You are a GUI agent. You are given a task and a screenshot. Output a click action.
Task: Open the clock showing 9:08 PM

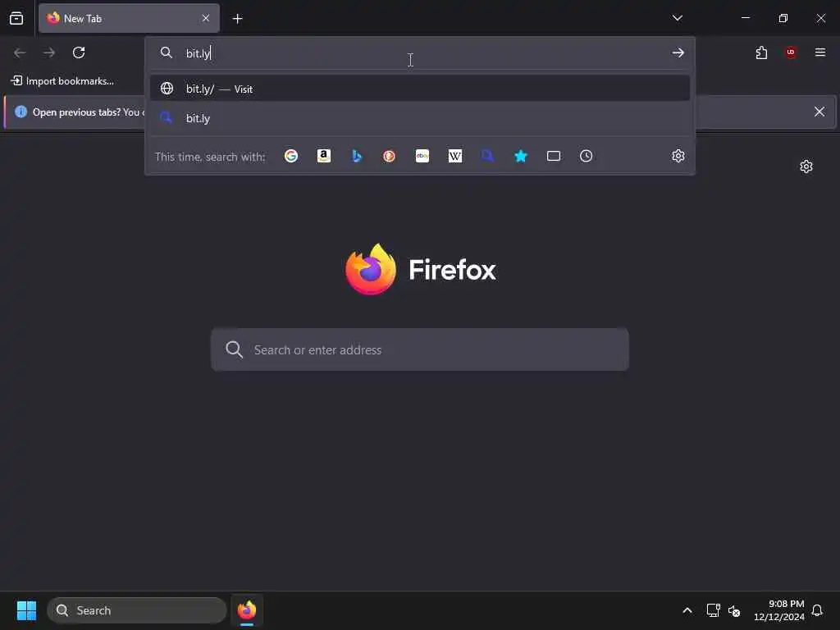tap(779, 610)
